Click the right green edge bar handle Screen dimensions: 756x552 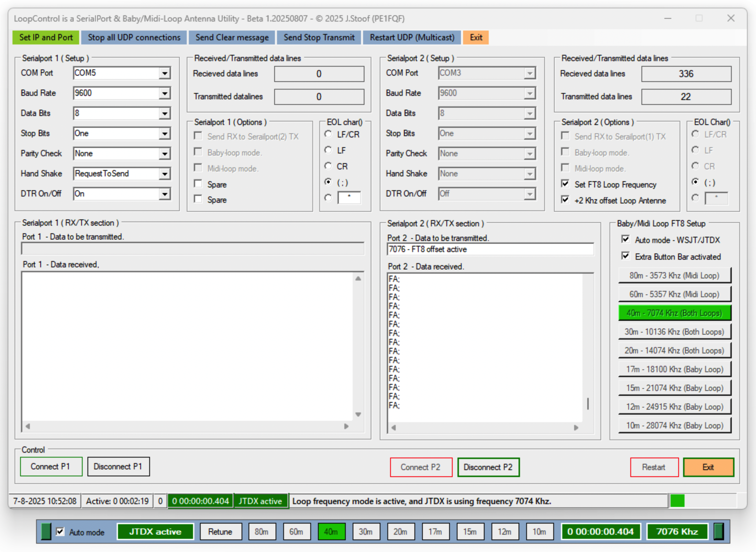tap(719, 532)
